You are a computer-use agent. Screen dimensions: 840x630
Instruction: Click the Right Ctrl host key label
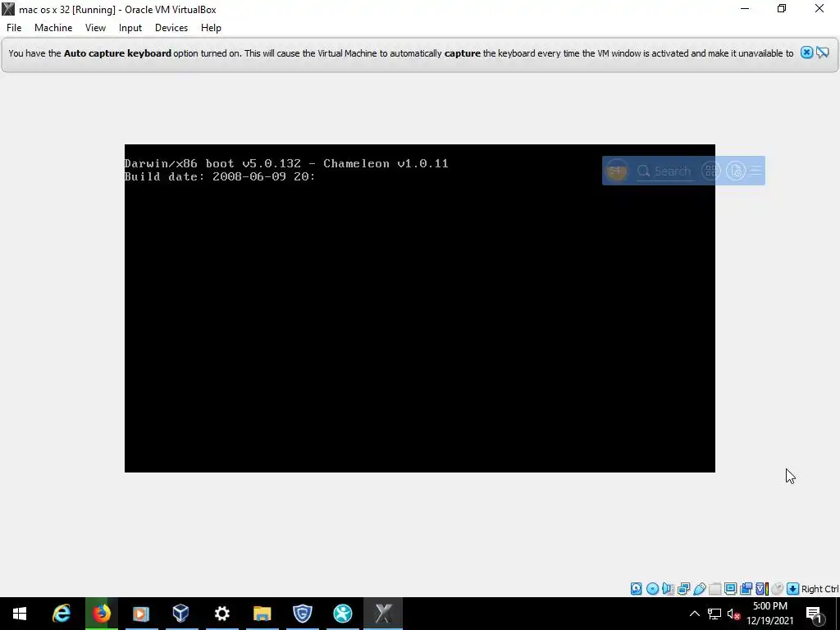coord(819,589)
